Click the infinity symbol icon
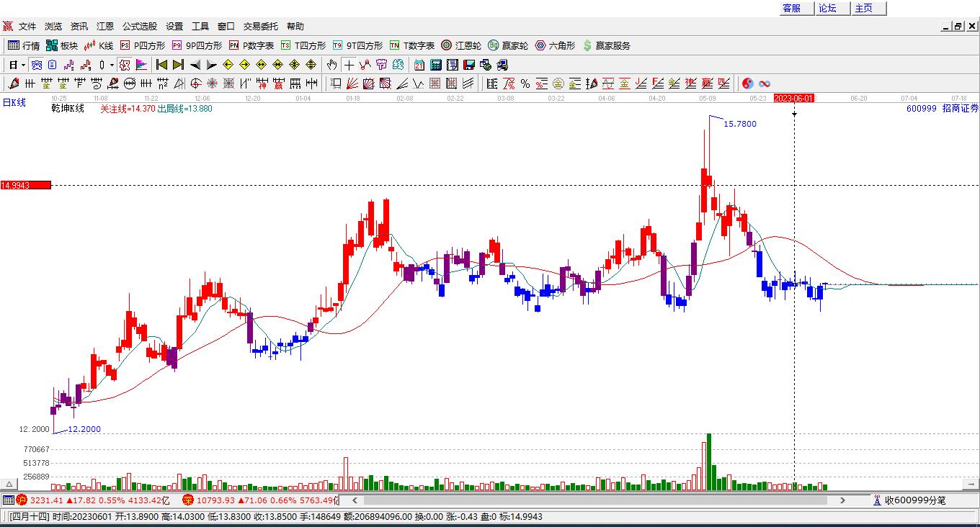 [765, 84]
